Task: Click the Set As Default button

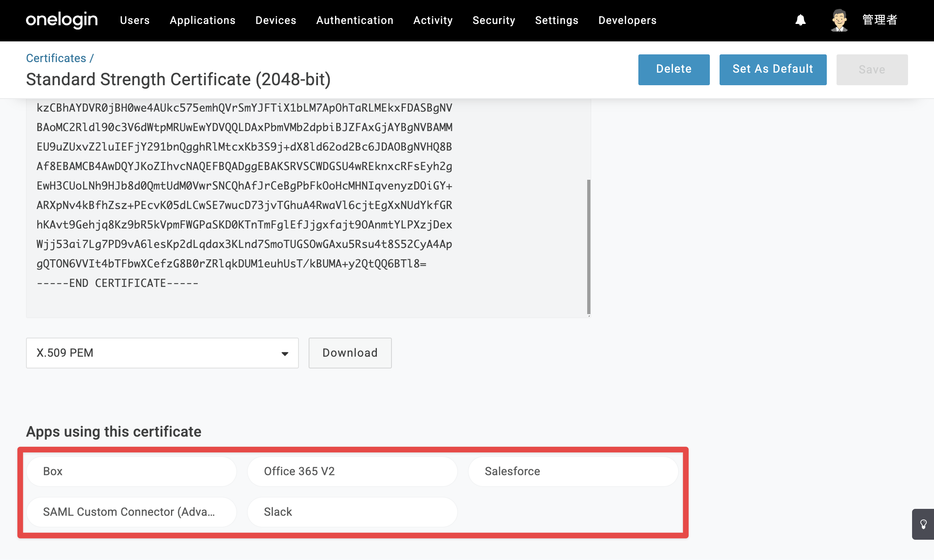Action: click(773, 69)
